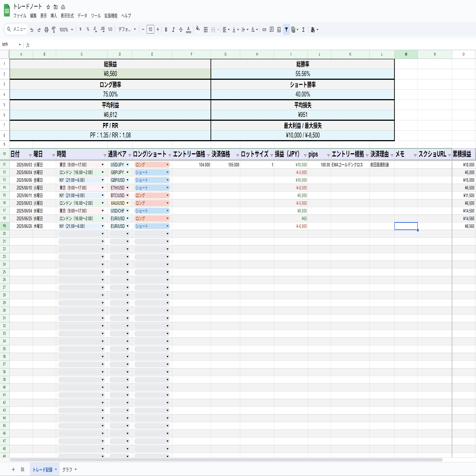Image resolution: width=476 pixels, height=476 pixels.
Task: Open the あ input tools dropdown
Action: (314, 30)
